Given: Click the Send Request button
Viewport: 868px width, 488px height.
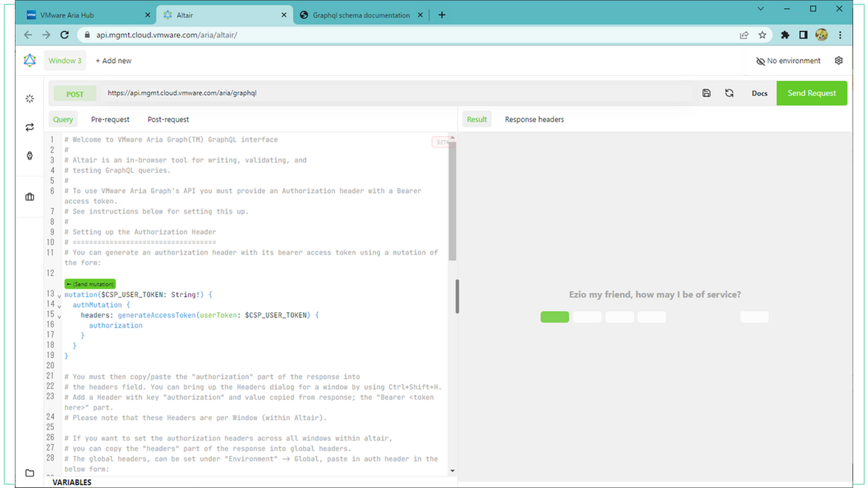Looking at the screenshot, I should pos(812,93).
